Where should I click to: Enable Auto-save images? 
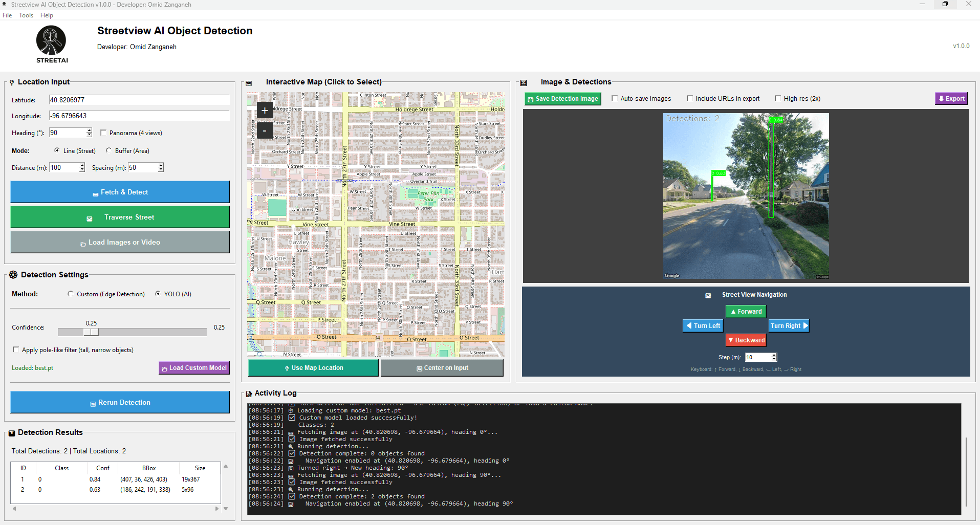click(x=615, y=98)
